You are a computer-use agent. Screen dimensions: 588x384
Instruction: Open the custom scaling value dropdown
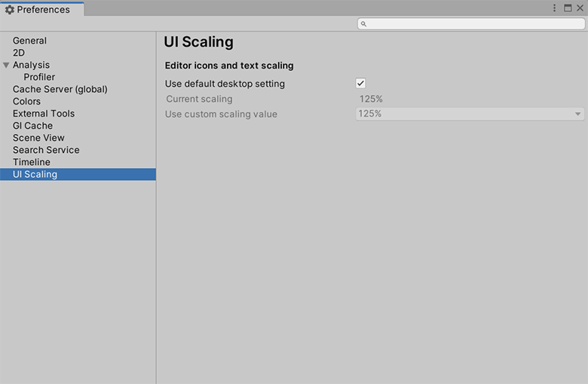[470, 114]
